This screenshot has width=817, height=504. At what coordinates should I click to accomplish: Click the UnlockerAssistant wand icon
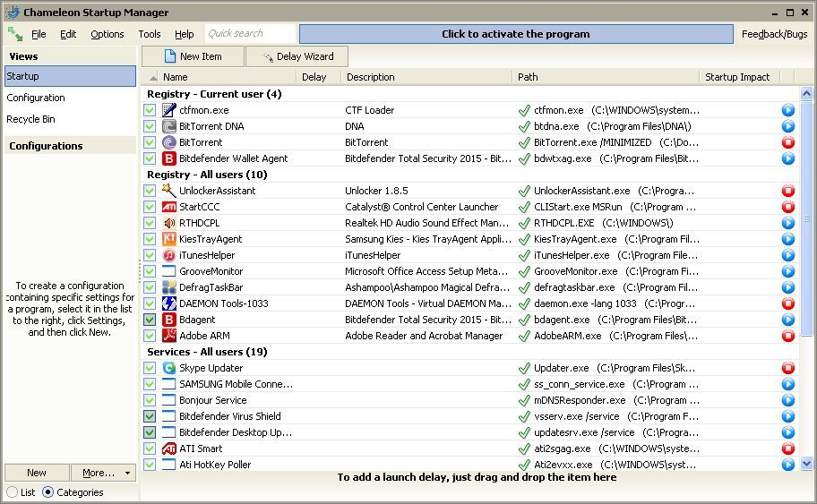point(168,191)
